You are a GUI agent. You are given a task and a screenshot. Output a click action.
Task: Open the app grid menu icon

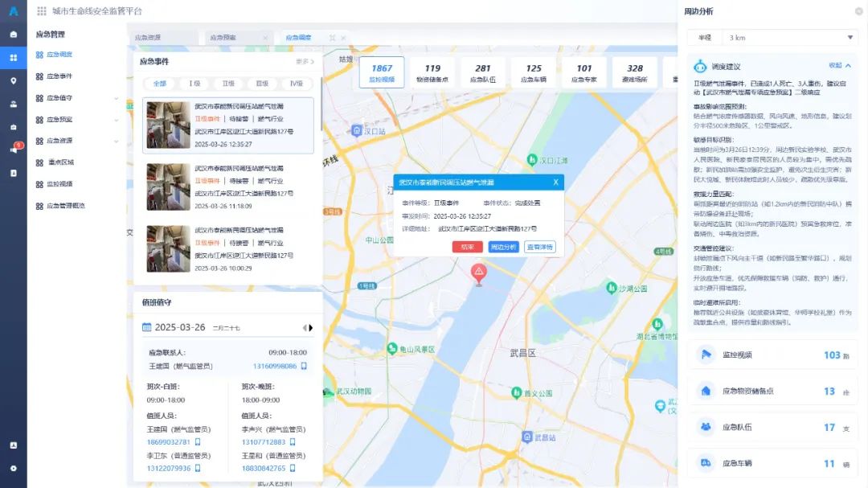pos(42,11)
